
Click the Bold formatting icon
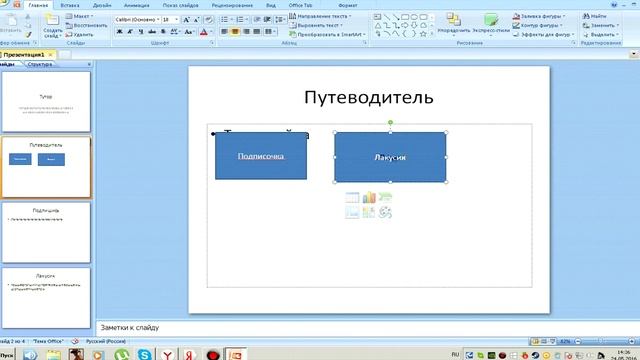tap(119, 31)
